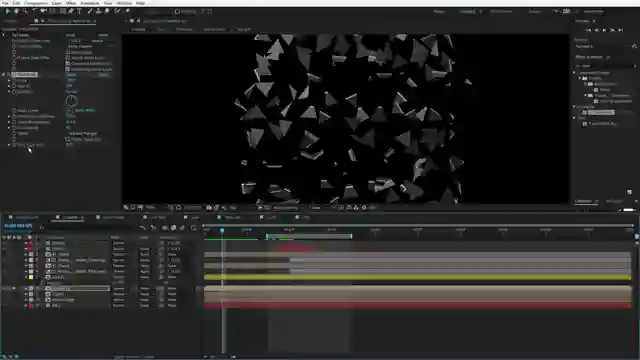Open the Animation menu
640x360 pixels.
pyautogui.click(x=89, y=3)
